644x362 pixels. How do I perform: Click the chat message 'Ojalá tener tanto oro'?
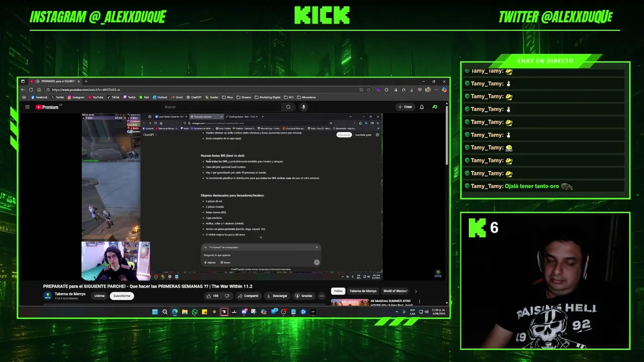(x=532, y=186)
